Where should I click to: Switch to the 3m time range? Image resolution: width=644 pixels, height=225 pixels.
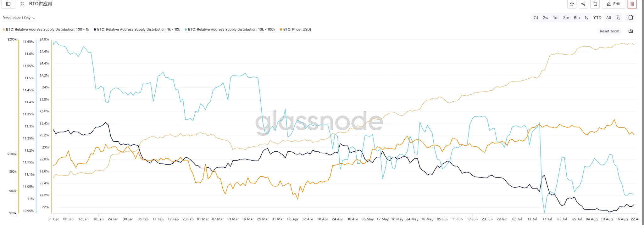click(566, 18)
